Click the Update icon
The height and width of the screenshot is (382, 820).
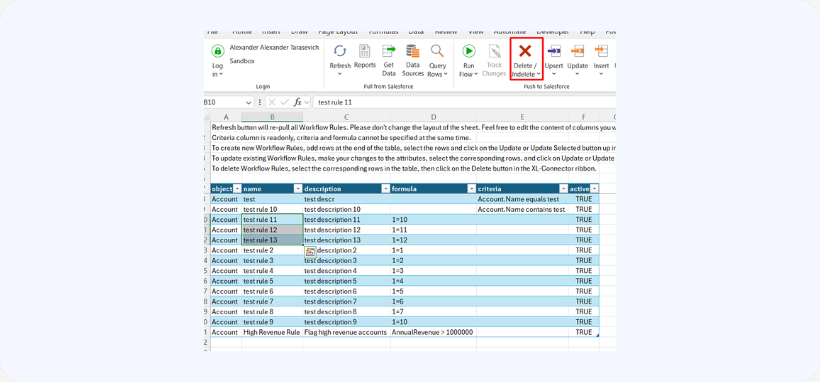point(577,51)
